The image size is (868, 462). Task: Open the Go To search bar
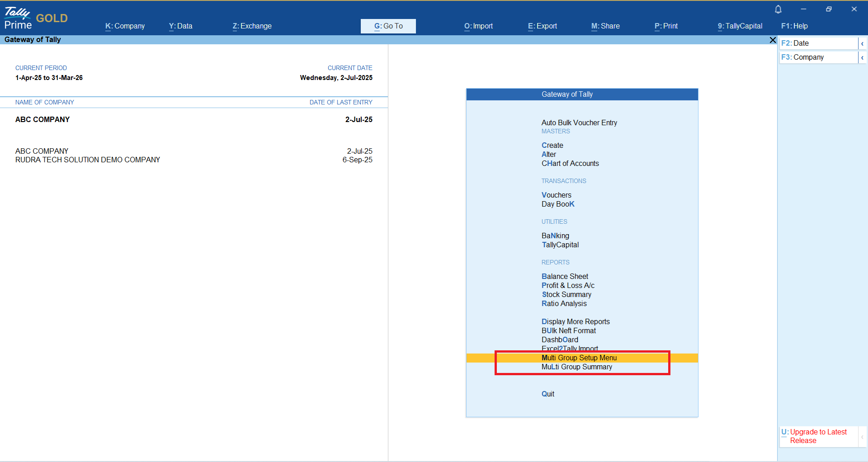coord(388,26)
